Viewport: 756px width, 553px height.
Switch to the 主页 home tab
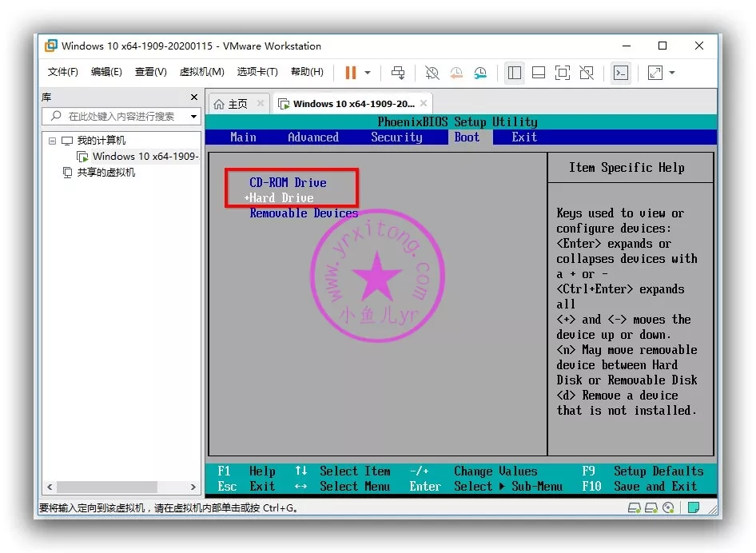[x=231, y=104]
